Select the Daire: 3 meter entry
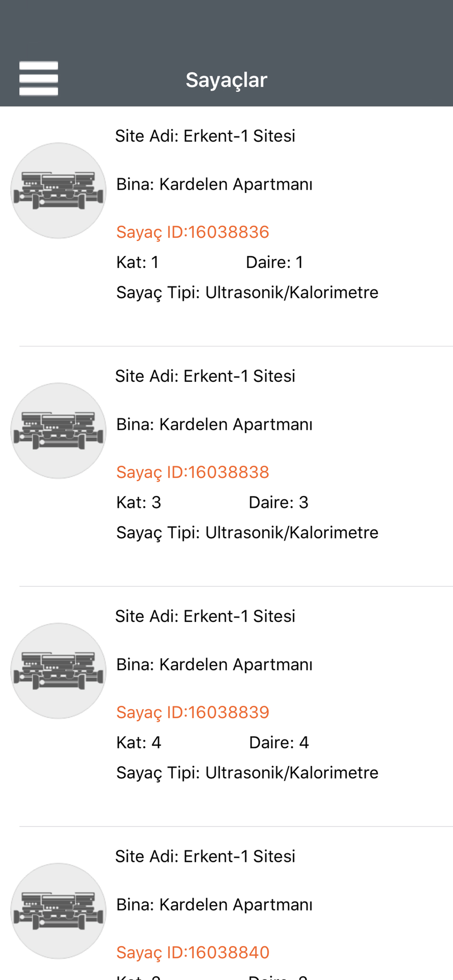This screenshot has height=980, width=453. point(278,502)
